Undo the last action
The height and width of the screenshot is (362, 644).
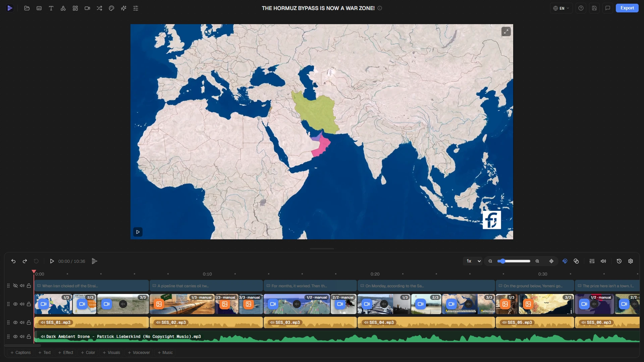tap(13, 261)
